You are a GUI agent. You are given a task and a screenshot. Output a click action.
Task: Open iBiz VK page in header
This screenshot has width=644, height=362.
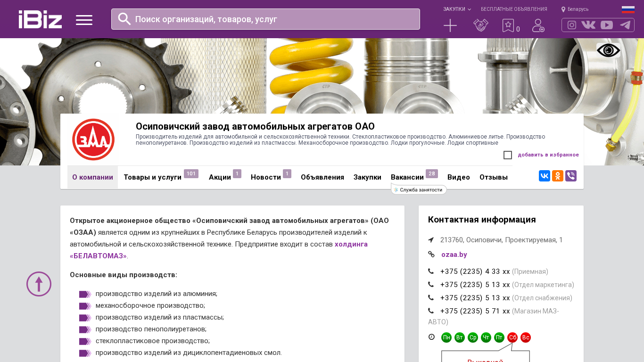click(588, 25)
